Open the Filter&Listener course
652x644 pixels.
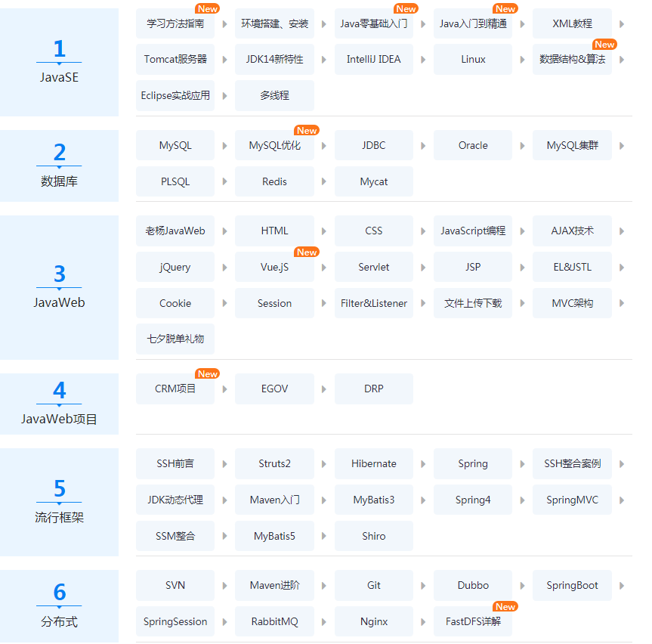pos(374,303)
